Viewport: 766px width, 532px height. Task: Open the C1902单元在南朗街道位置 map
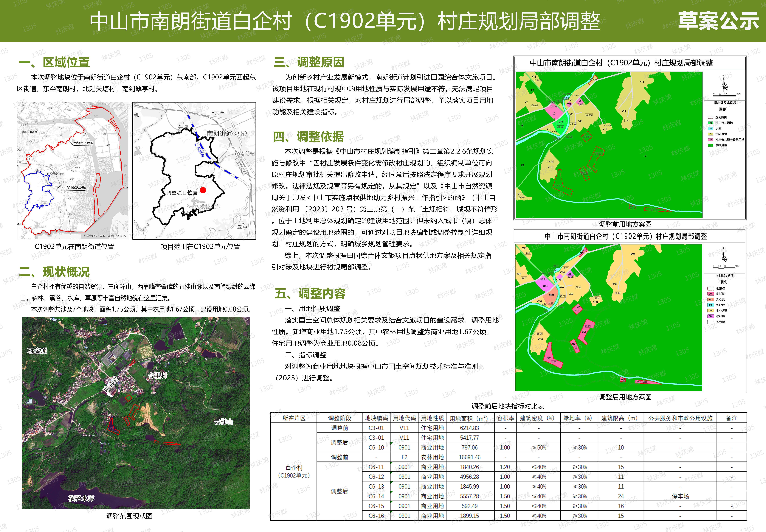(x=73, y=170)
